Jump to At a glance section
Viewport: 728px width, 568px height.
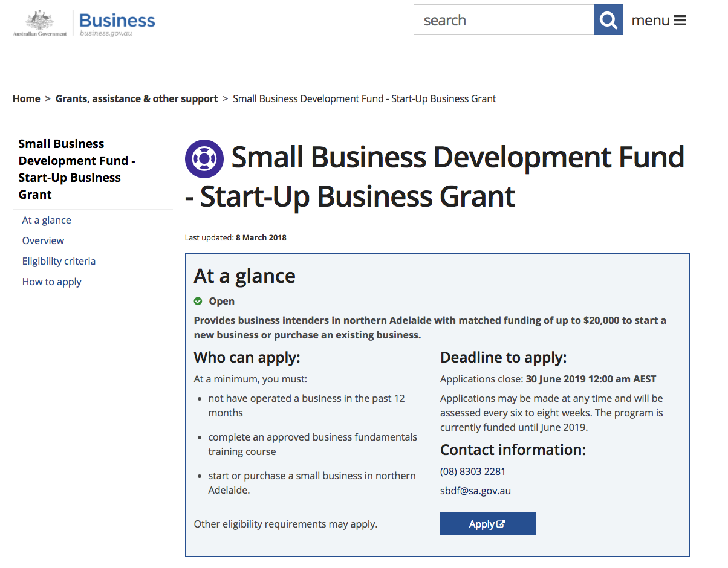[x=47, y=220]
